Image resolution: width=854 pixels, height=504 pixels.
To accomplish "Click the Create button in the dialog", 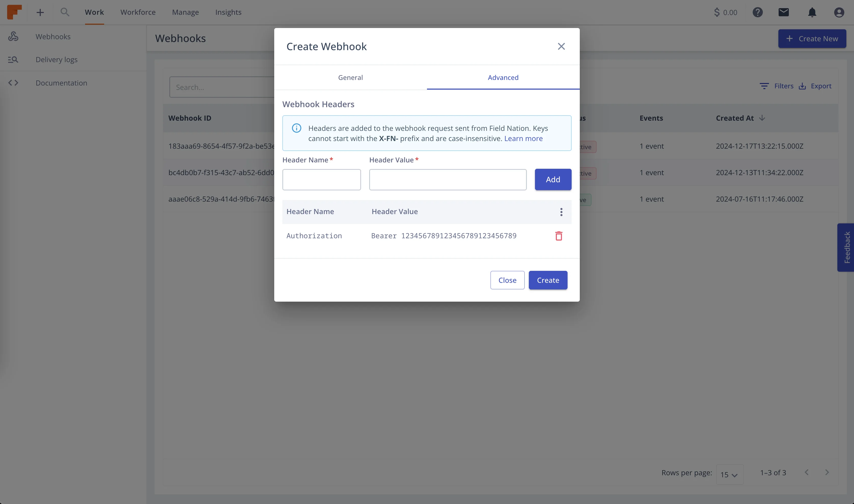I will click(548, 280).
